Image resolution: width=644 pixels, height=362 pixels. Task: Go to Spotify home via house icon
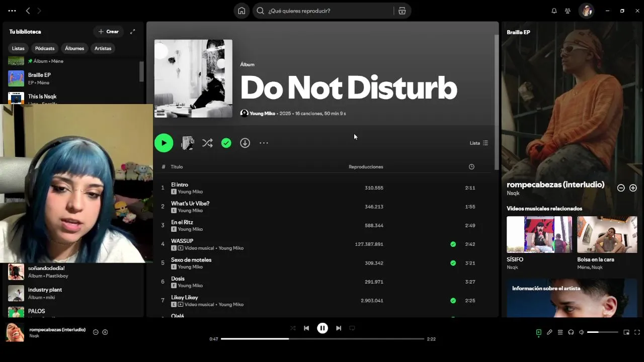(242, 11)
